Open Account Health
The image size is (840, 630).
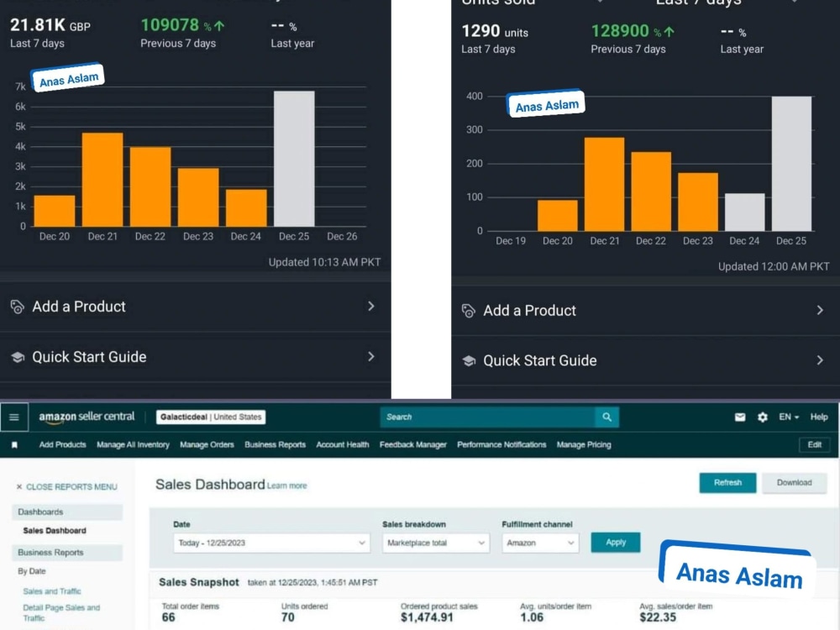click(343, 444)
